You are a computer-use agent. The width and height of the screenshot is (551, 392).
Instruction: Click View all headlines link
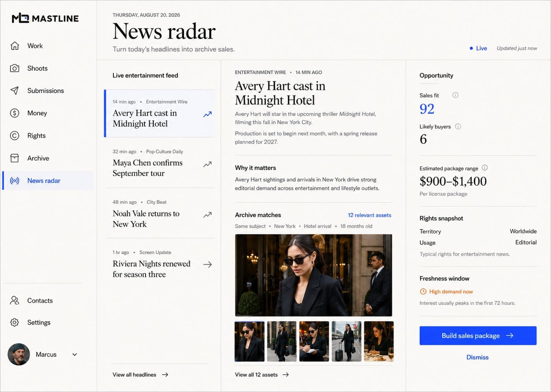click(x=141, y=375)
